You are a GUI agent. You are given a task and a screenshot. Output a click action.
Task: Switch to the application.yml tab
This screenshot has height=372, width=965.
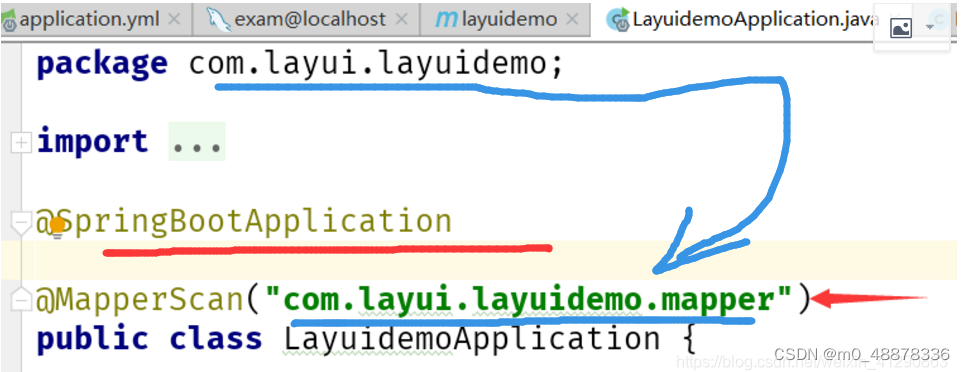coord(89,20)
